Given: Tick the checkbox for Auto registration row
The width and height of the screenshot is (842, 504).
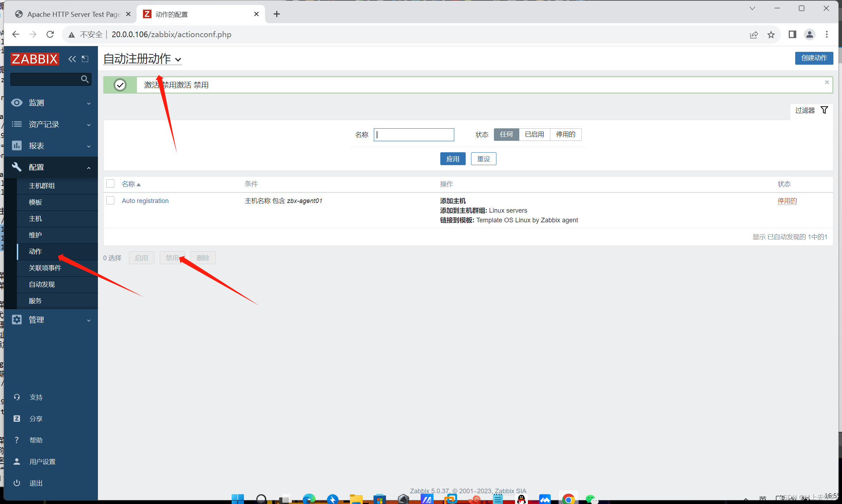Looking at the screenshot, I should tap(110, 201).
